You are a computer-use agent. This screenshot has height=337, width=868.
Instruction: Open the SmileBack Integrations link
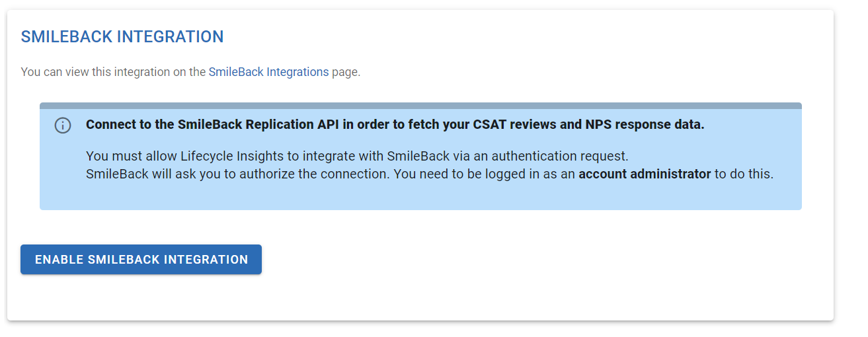tap(268, 72)
